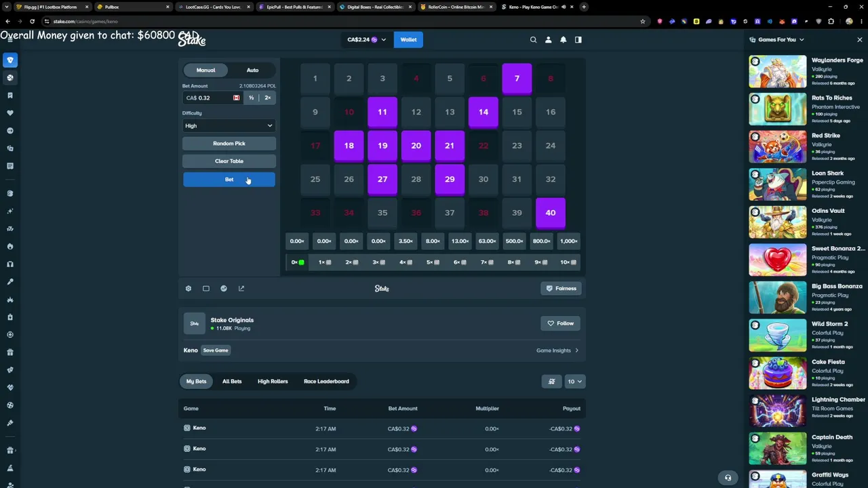This screenshot has width=868, height=488.
Task: Close the Games For You panel
Action: point(859,39)
